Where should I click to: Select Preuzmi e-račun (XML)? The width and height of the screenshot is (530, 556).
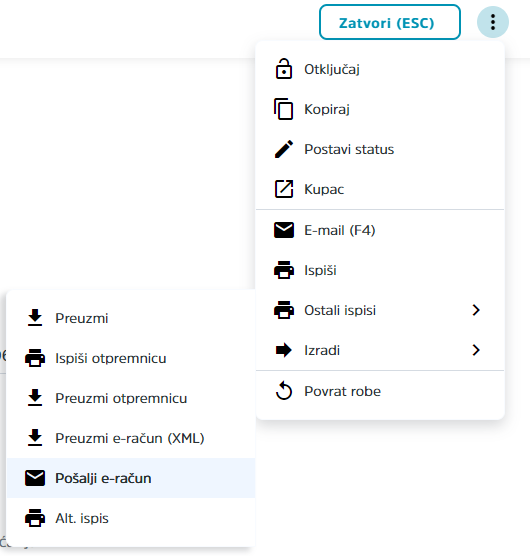(131, 438)
